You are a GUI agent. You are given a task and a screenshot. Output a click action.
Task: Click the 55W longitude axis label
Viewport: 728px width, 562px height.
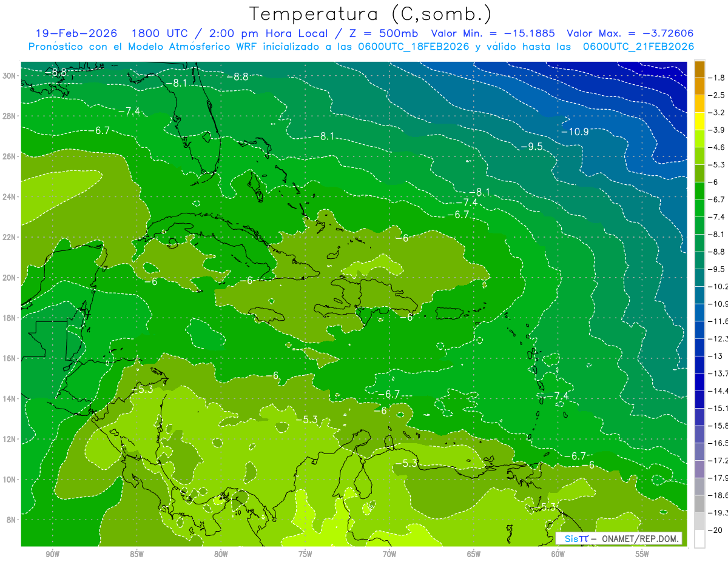[642, 554]
